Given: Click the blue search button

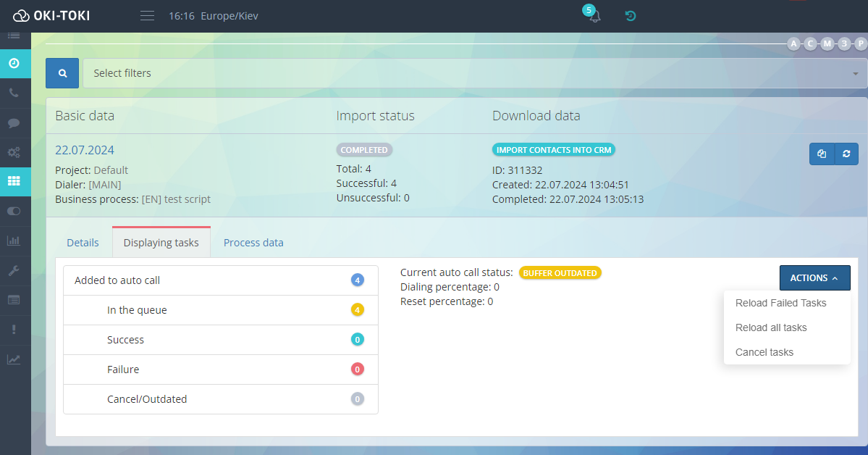Looking at the screenshot, I should point(62,73).
